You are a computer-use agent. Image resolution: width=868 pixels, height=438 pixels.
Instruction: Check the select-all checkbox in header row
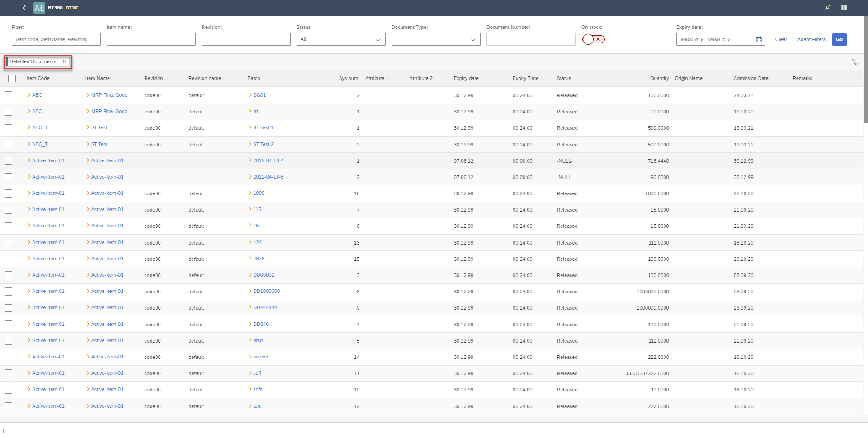tap(12, 79)
